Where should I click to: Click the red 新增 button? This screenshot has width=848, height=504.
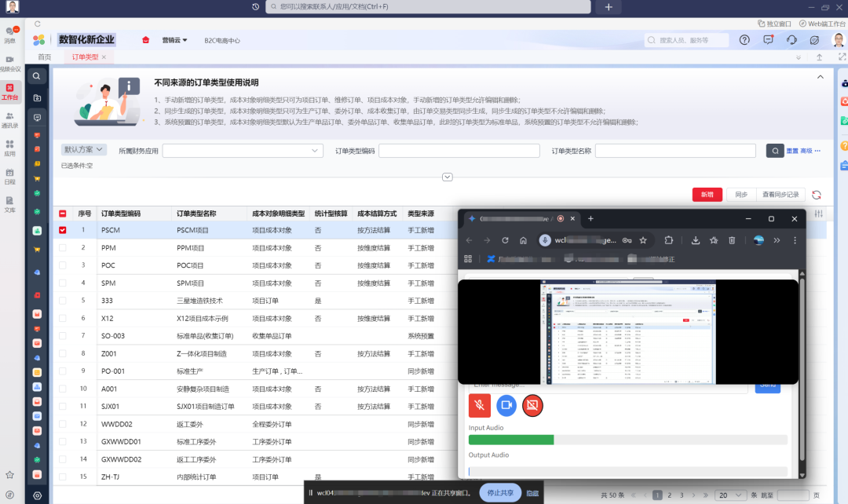point(706,195)
